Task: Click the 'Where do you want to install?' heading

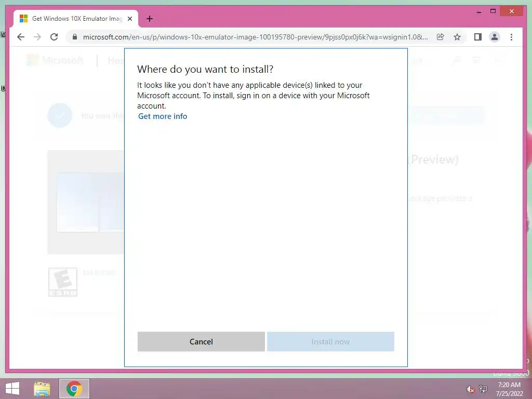Action: pyautogui.click(x=205, y=69)
